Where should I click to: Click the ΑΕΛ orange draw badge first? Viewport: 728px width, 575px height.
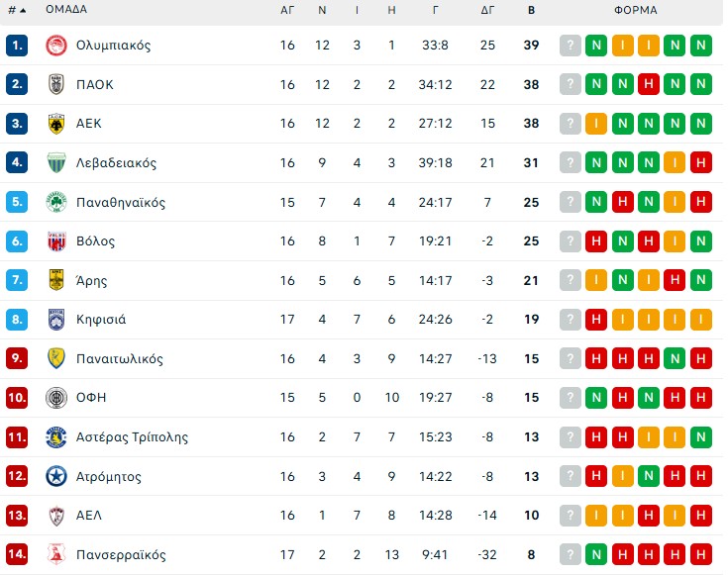click(x=596, y=516)
